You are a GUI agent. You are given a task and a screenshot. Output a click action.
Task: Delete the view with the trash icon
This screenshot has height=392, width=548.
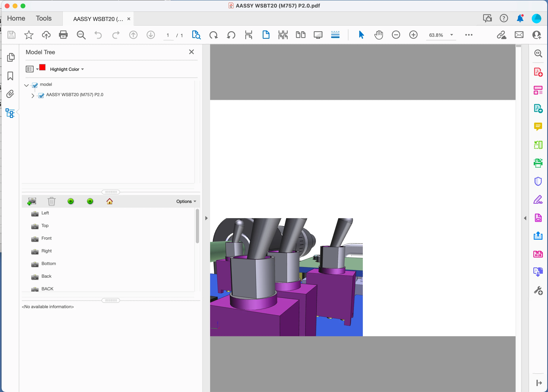(51, 201)
